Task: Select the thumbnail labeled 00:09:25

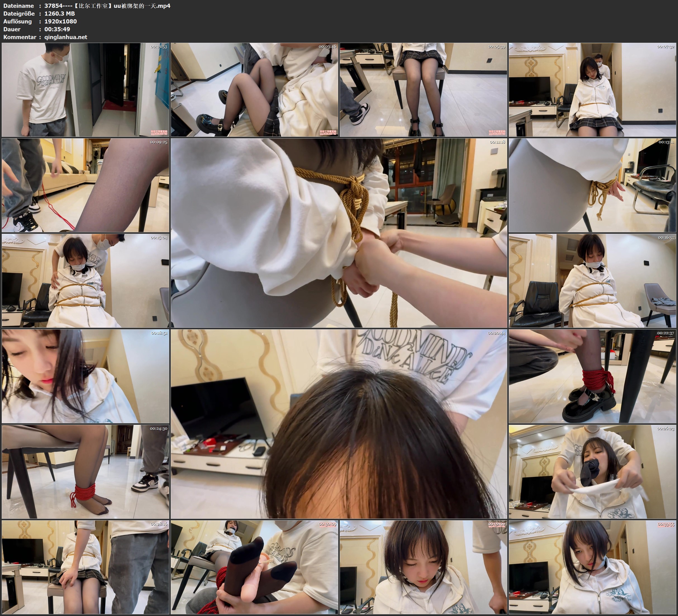Action: pos(85,185)
